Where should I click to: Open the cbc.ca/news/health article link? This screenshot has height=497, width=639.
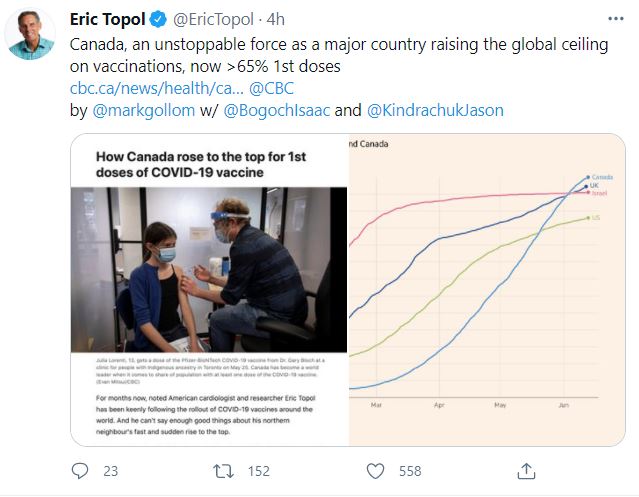155,88
